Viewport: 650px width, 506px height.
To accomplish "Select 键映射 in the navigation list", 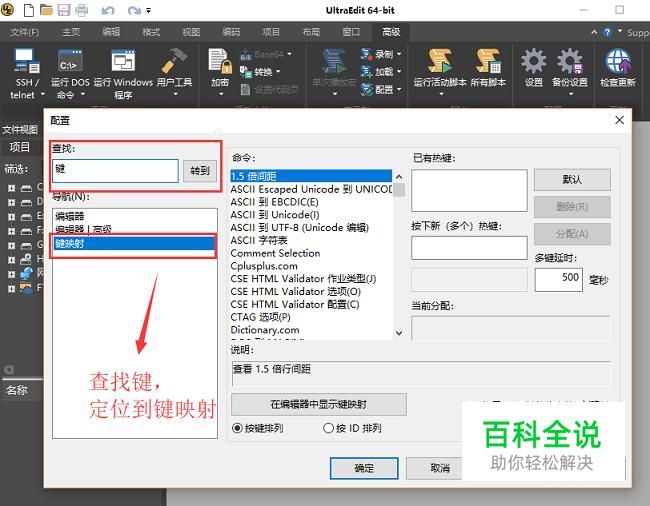I will pos(135,243).
